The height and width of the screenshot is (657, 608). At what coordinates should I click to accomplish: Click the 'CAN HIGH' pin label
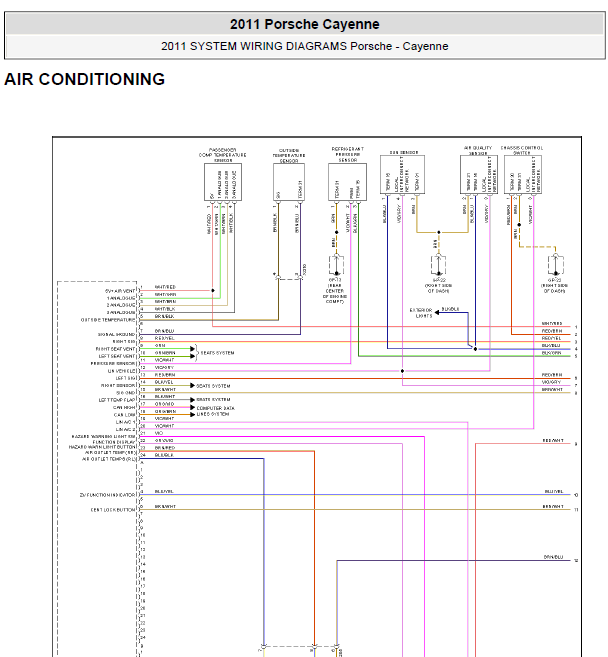point(124,408)
